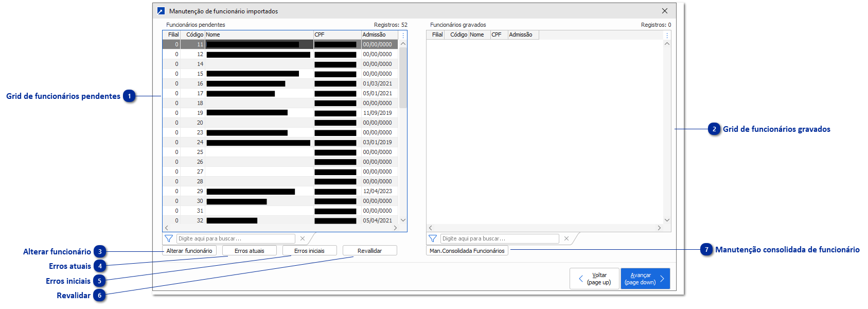Sort pending grid by Filial column
The height and width of the screenshot is (309, 868).
[x=171, y=35]
